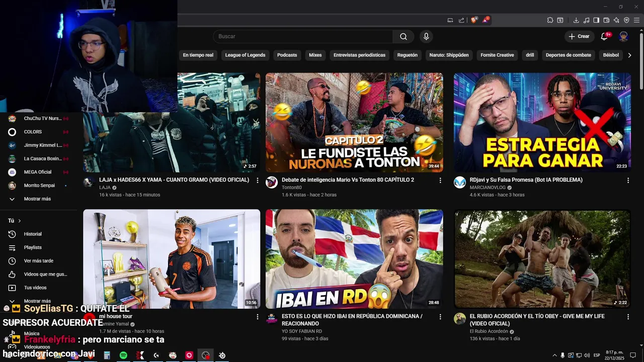Image resolution: width=644 pixels, height=362 pixels.
Task: Select the En tiempo real chip
Action: click(x=198, y=55)
